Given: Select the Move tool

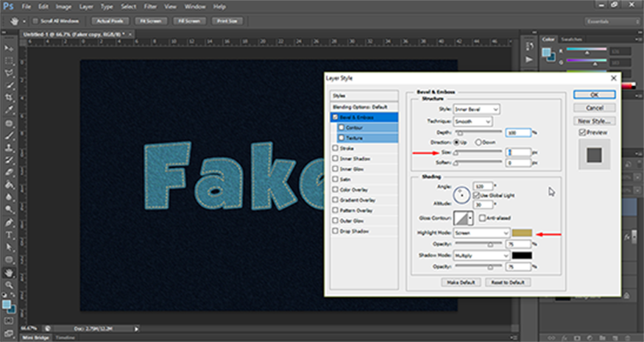Looking at the screenshot, I should click(x=9, y=48).
